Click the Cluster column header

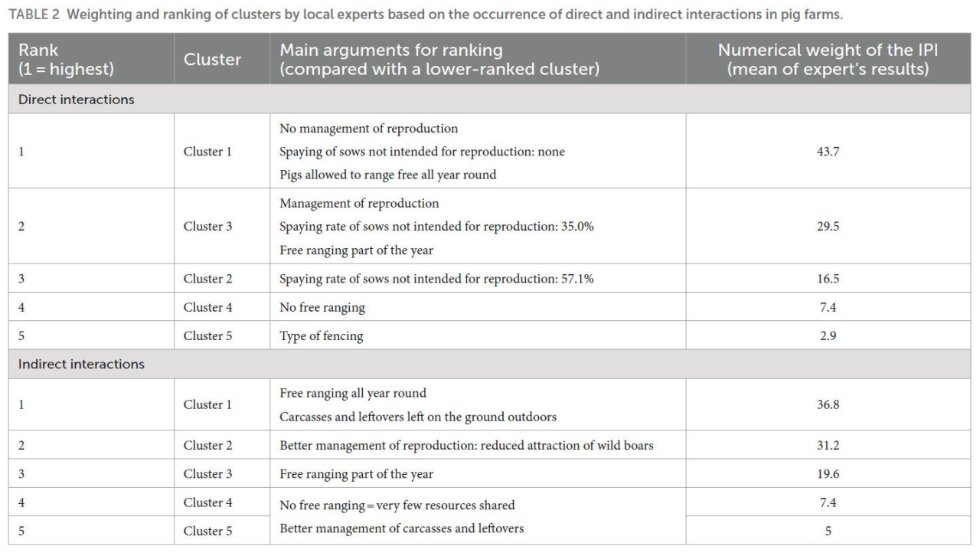[x=222, y=60]
